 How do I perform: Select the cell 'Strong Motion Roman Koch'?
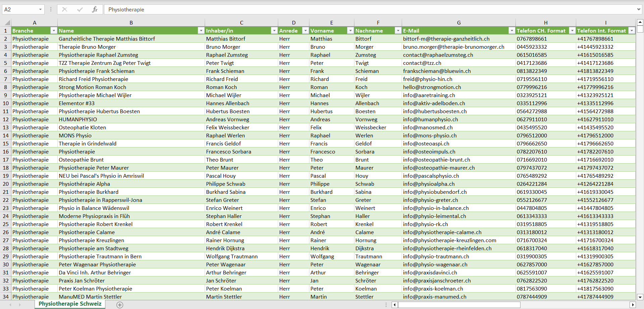point(131,87)
